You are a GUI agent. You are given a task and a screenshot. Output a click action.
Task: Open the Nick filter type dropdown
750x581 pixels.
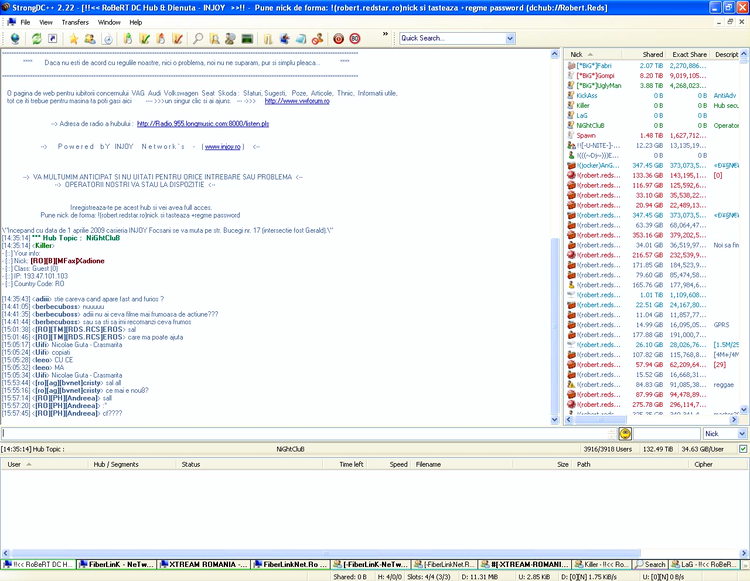[742, 434]
